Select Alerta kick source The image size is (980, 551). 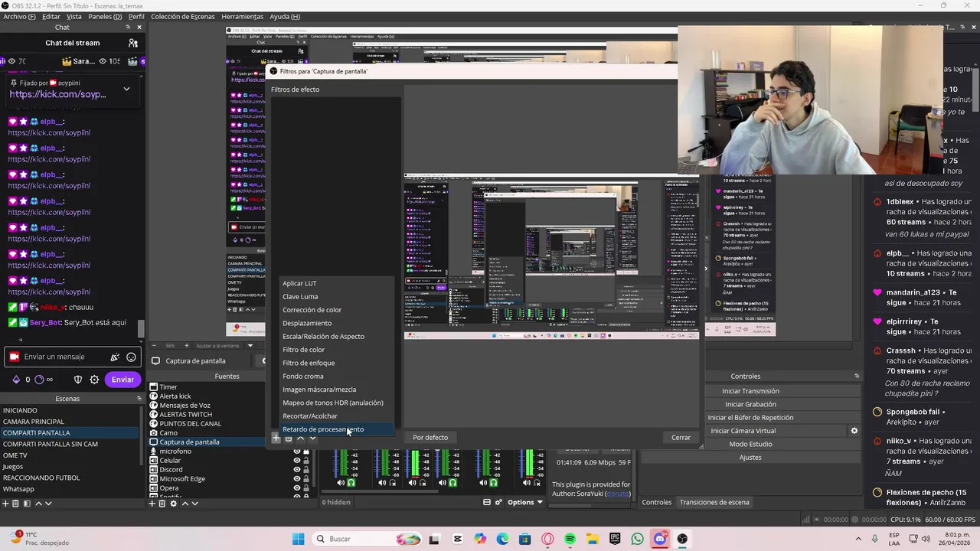point(175,396)
